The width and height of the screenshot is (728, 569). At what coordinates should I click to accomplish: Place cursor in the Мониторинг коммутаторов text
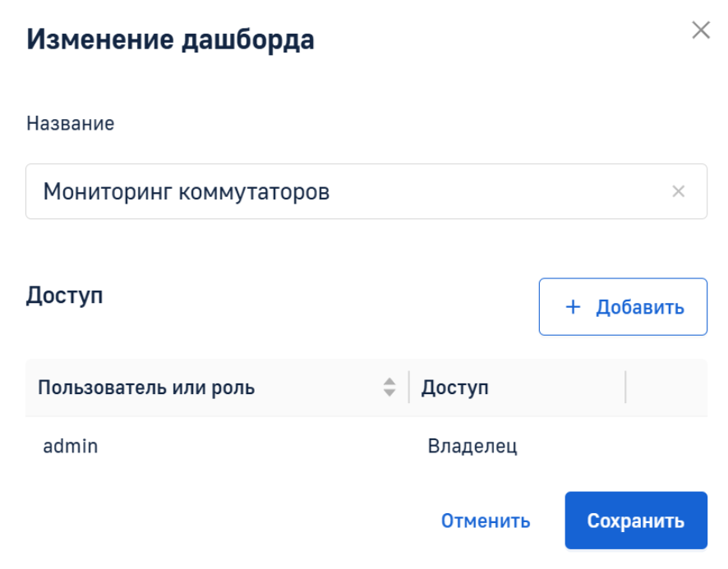point(187,191)
